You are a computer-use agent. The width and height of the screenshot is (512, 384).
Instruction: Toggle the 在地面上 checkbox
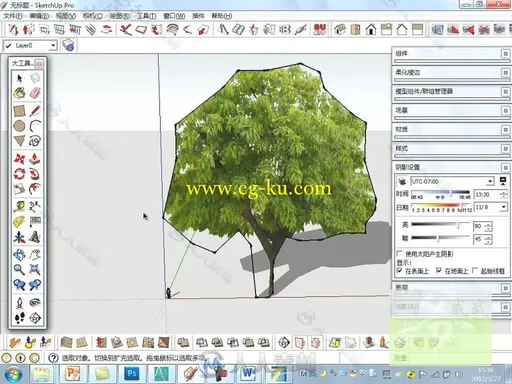tap(439, 271)
